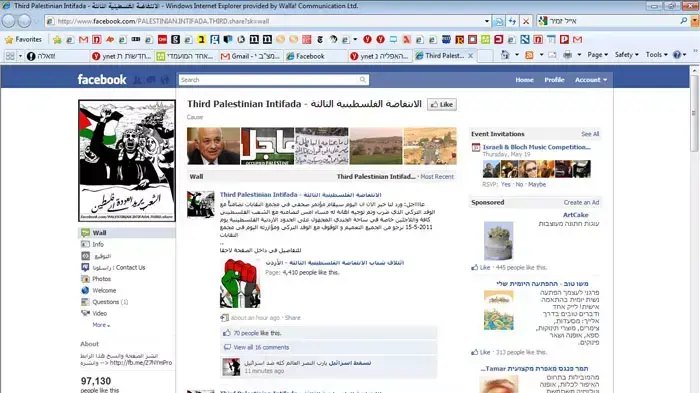The width and height of the screenshot is (700, 393).
Task: Click the Contact Us sidebar icon
Action: point(85,267)
